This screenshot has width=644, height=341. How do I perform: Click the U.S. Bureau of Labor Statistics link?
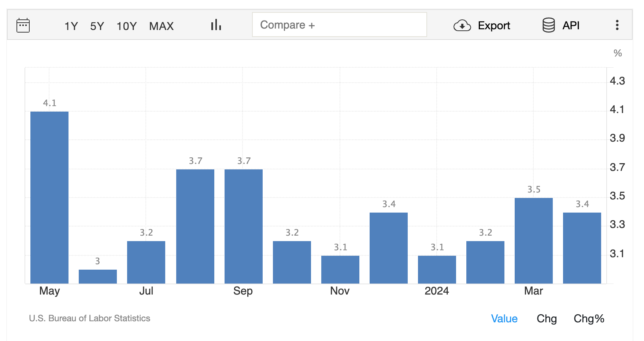click(x=89, y=318)
